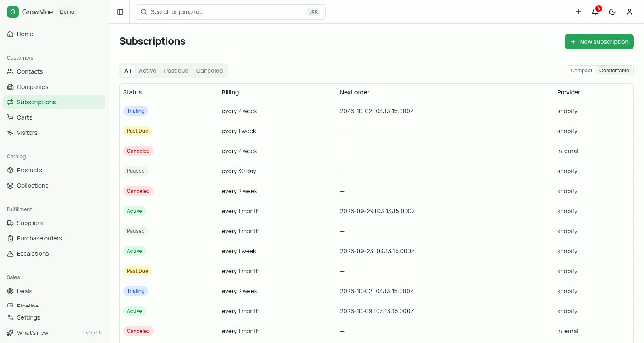The image size is (644, 343).
Task: Click date 2026-09-23T03:13:15.000Z
Action: pyautogui.click(x=377, y=251)
